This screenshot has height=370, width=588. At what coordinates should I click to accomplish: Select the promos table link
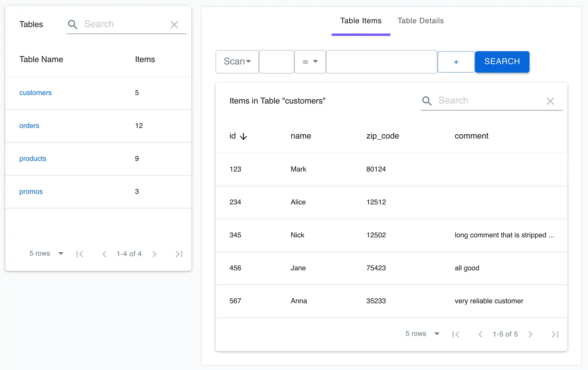[x=31, y=191]
